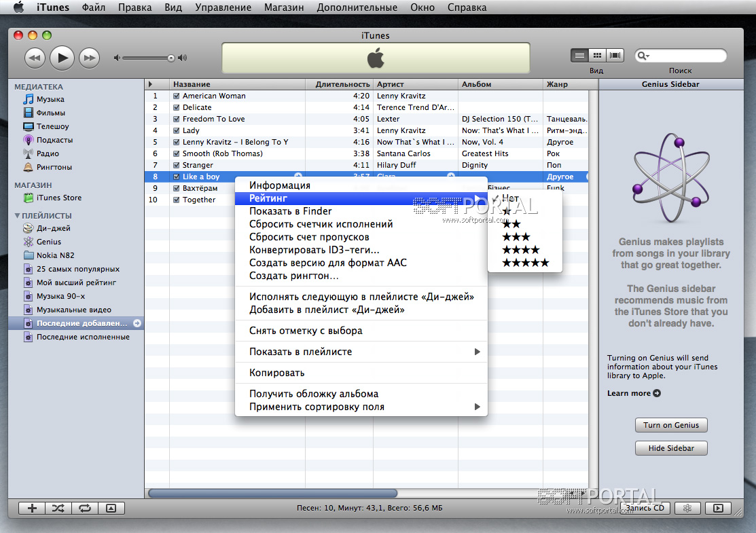Image resolution: width=756 pixels, height=533 pixels.
Task: Uncheck the Вахтёрам track checkbox
Action: pyautogui.click(x=177, y=189)
